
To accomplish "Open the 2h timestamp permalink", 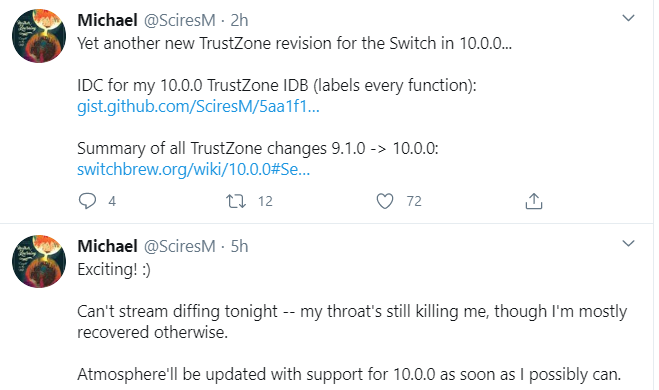I will (x=239, y=20).
